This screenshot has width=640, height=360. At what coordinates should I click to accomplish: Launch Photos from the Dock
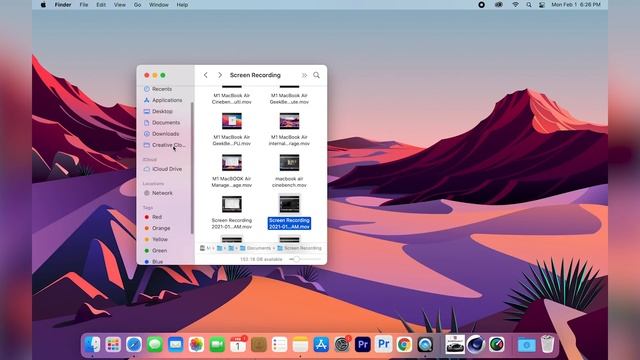click(x=196, y=344)
